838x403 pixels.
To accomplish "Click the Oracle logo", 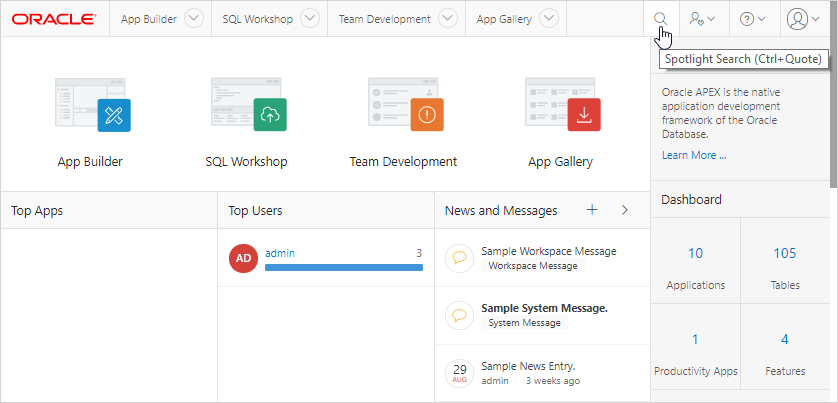I will (54, 19).
